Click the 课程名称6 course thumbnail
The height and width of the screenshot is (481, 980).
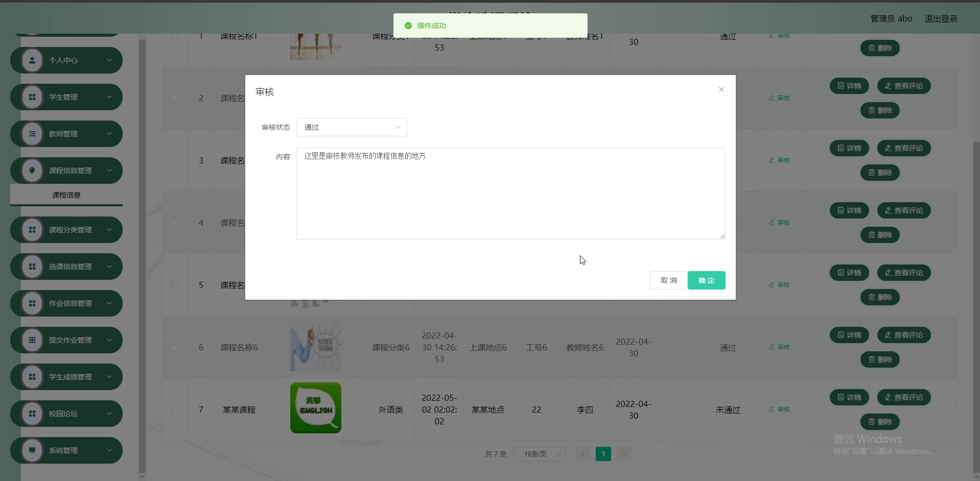click(x=316, y=346)
